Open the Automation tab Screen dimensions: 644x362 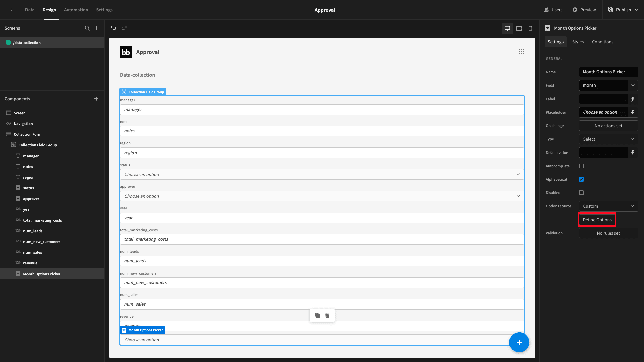coord(76,10)
